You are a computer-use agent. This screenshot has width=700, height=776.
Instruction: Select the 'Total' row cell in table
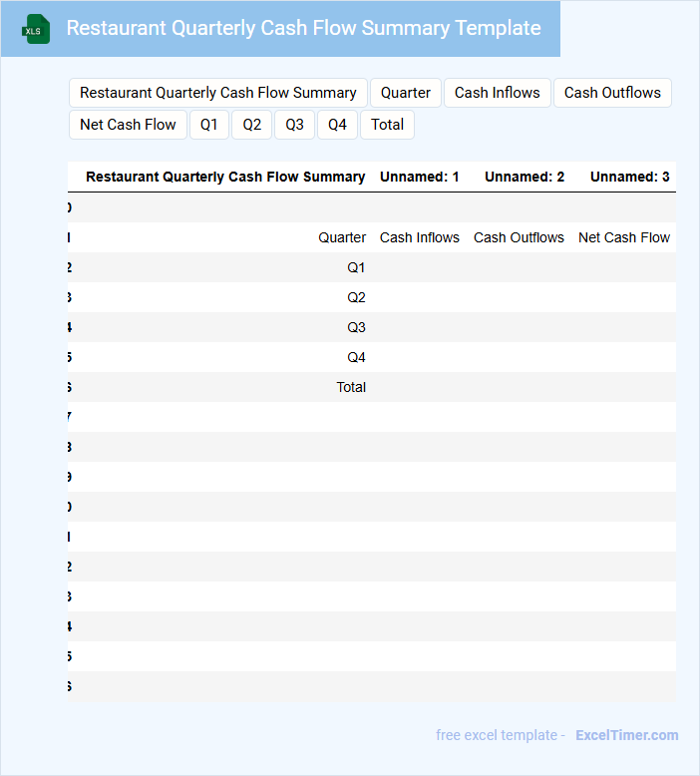click(351, 387)
